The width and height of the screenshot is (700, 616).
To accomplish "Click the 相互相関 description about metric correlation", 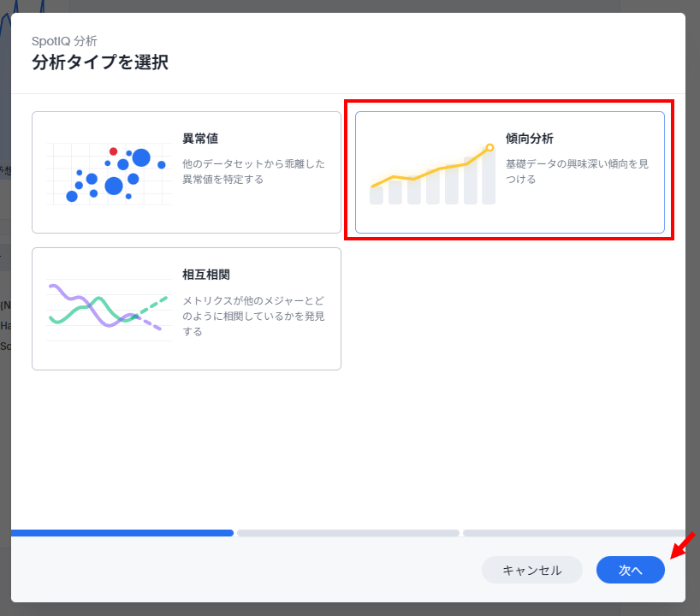I will pyautogui.click(x=253, y=316).
